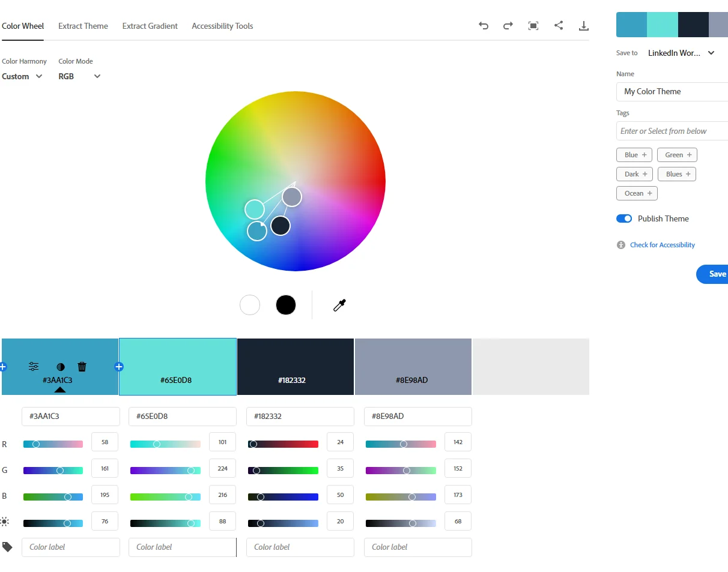The height and width of the screenshot is (572, 728).
Task: Click the brightness value box showing 20
Action: (x=340, y=521)
